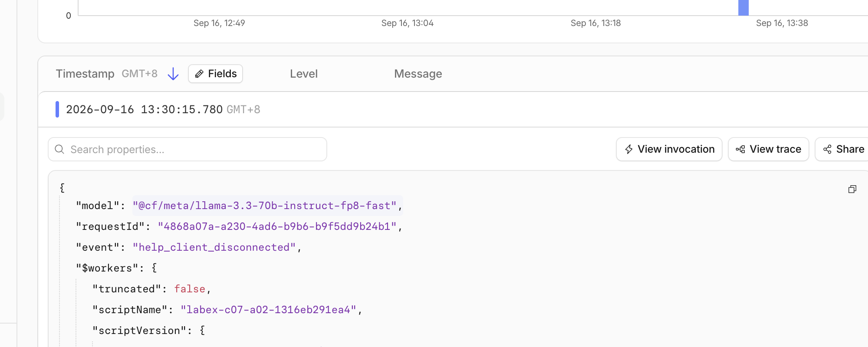Click the Timestamp column header
Screen dimensions: 868x347
coord(85,74)
